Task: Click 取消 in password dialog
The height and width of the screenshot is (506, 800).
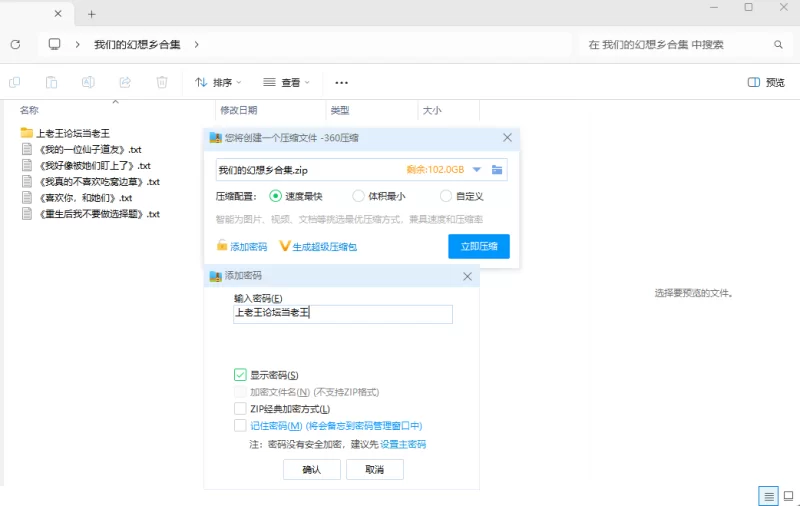Action: pos(374,470)
